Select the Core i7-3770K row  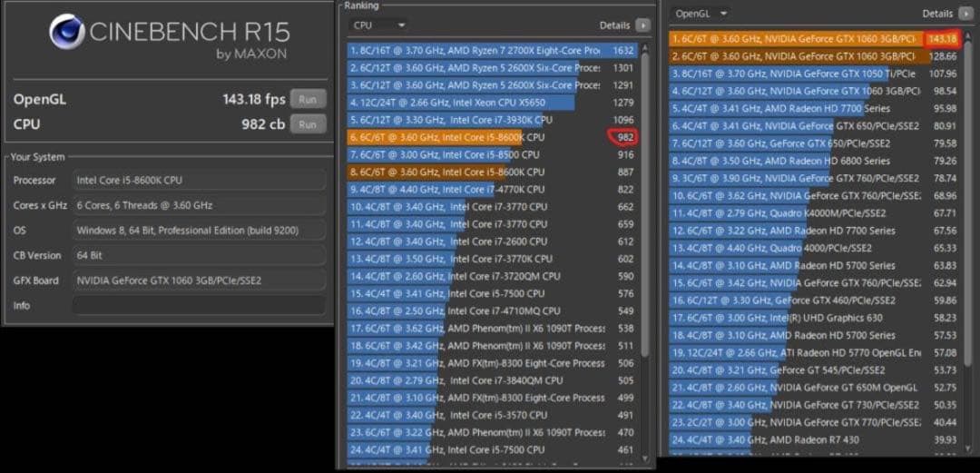pos(493,259)
